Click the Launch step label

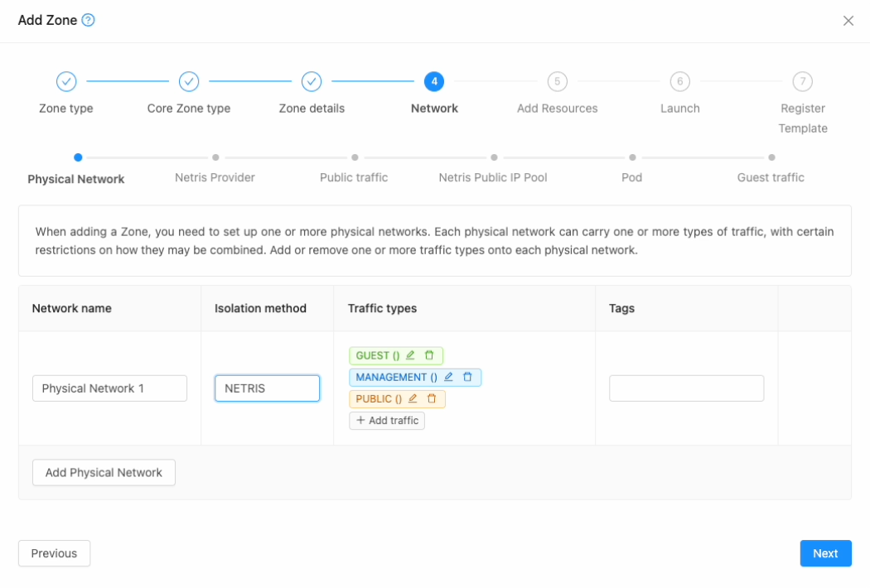point(679,108)
